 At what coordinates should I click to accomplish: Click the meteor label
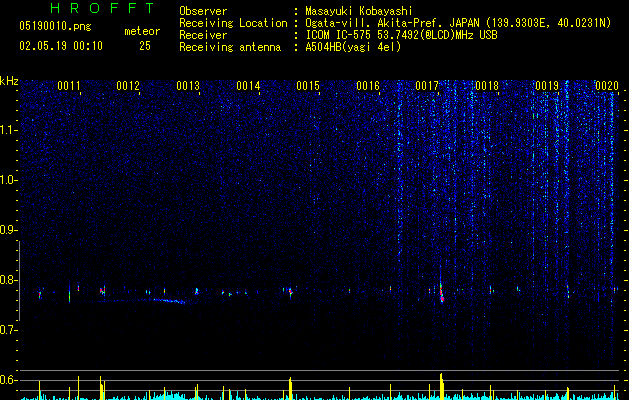[x=142, y=31]
